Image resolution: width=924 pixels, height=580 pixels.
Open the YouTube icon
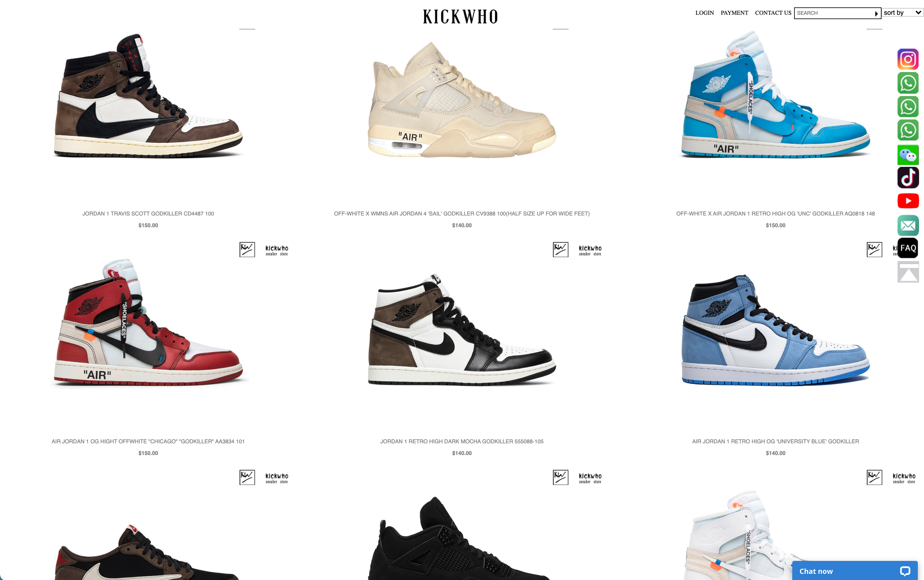[907, 201]
